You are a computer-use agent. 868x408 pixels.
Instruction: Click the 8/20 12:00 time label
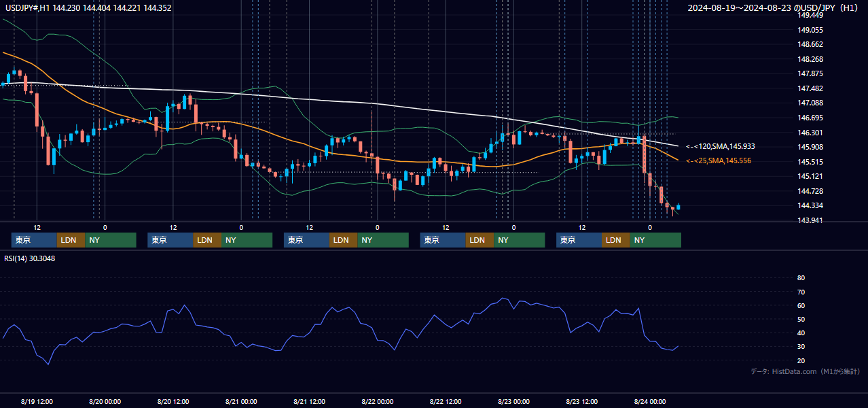coord(173,401)
